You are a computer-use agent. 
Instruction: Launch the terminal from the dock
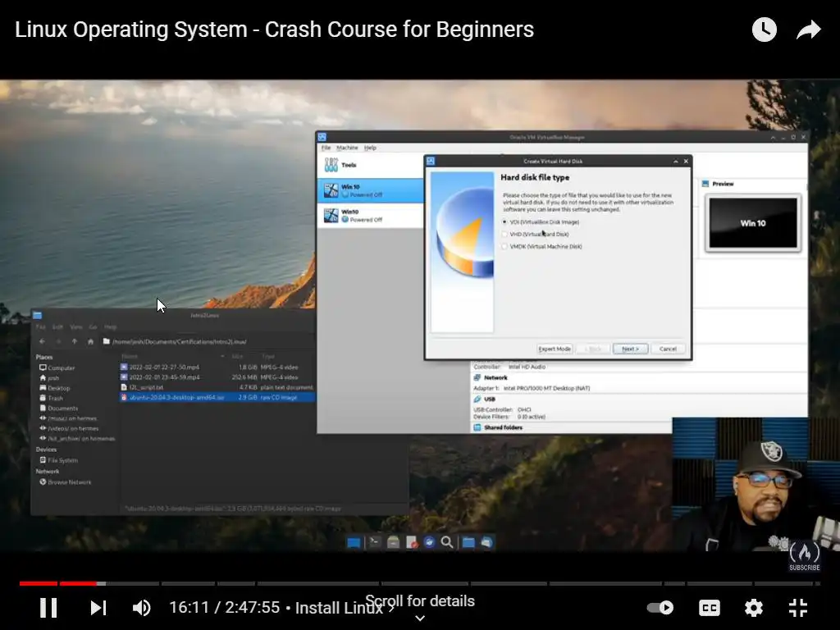click(x=374, y=542)
